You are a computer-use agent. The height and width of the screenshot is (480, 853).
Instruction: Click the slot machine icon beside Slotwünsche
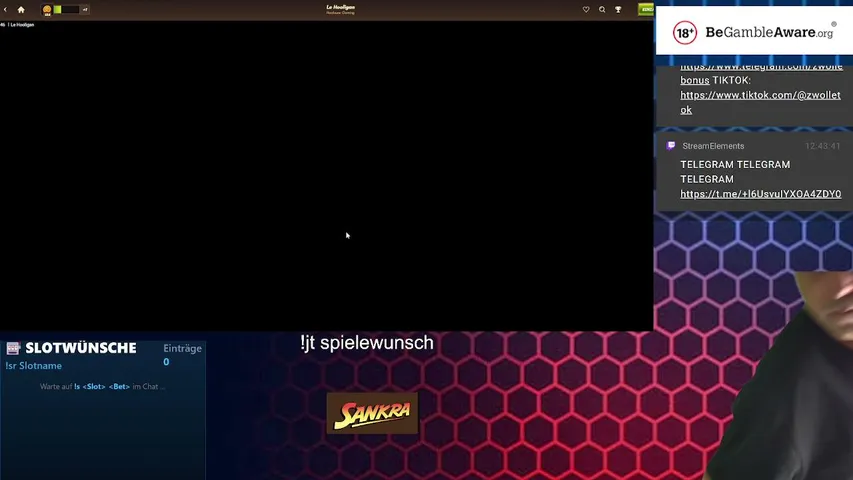(13, 348)
